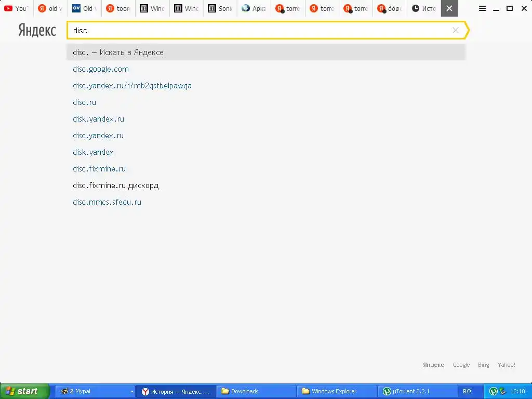Select 'История — Яндекс' taskbar button
532x399 pixels.
(176, 391)
